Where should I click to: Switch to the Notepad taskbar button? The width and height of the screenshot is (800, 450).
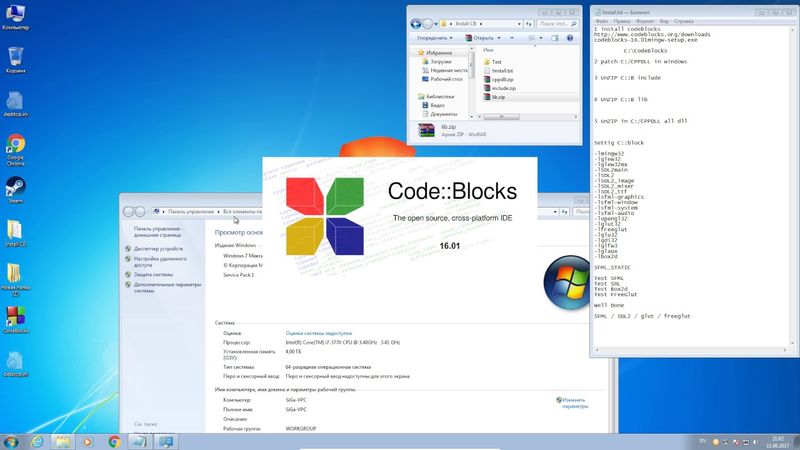[x=140, y=442]
